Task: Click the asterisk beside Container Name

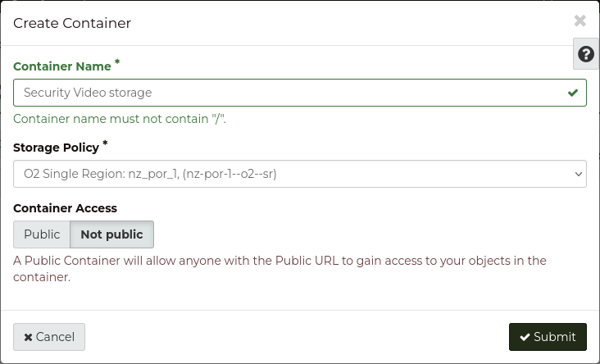Action: pos(117,63)
